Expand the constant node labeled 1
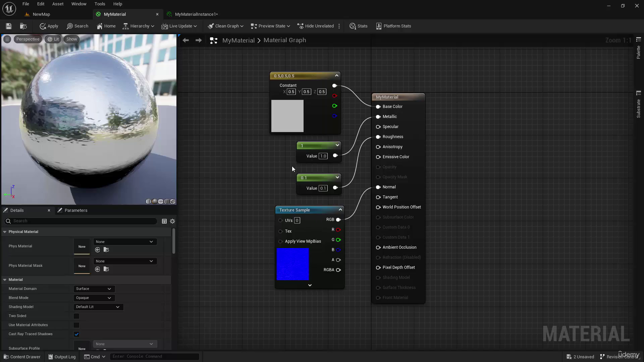 click(x=337, y=145)
